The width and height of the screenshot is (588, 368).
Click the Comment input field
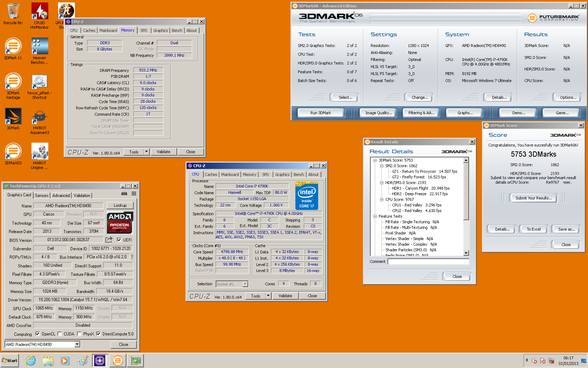coord(428,261)
